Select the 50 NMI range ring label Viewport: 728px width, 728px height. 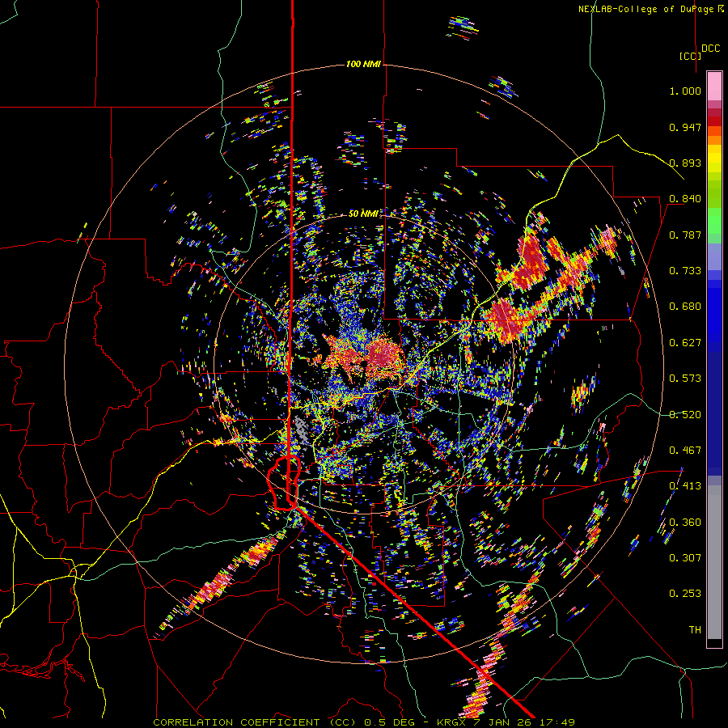363,214
